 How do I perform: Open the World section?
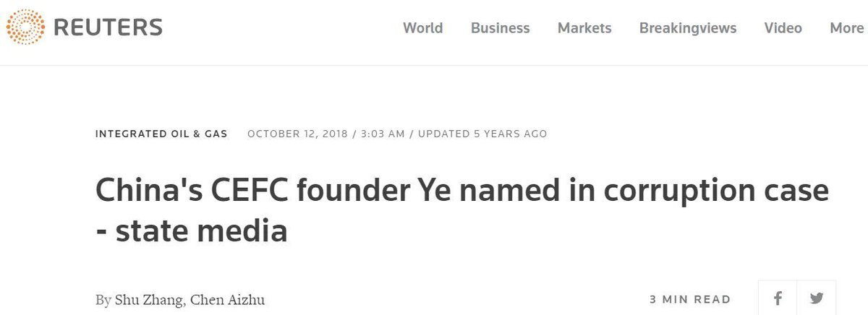[x=422, y=28]
